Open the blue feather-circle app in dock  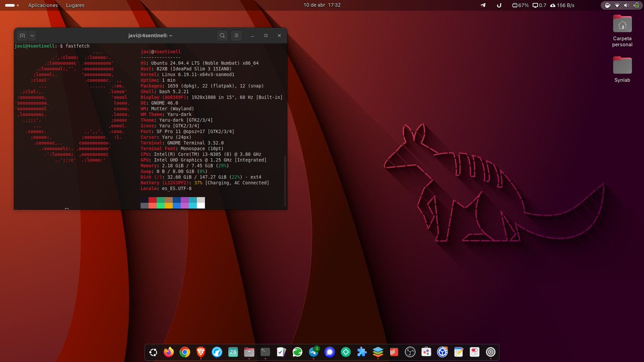coord(217,352)
